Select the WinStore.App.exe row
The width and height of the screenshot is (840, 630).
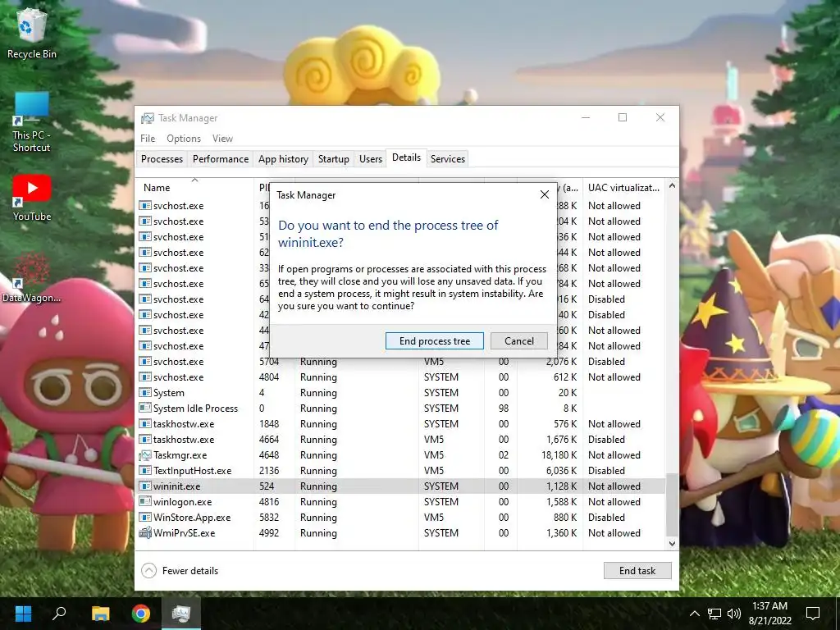(x=400, y=518)
